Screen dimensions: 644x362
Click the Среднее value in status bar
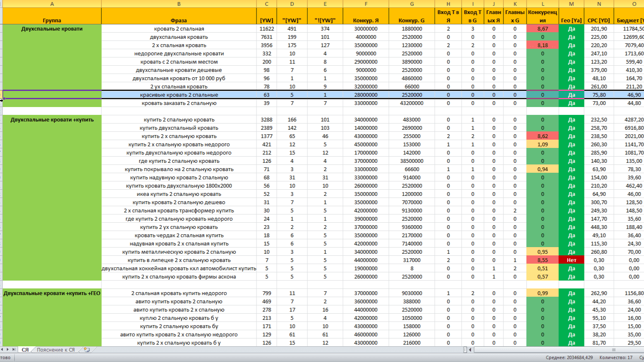pyautogui.click(x=569, y=357)
